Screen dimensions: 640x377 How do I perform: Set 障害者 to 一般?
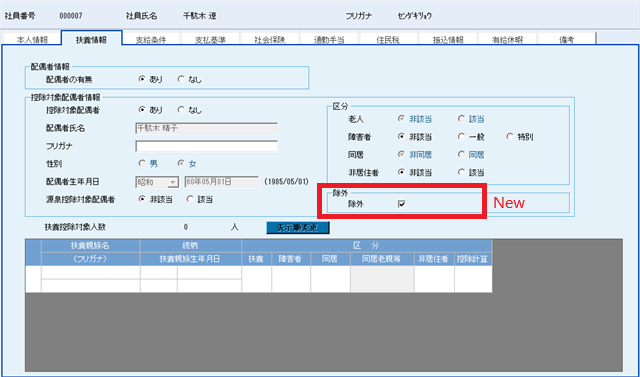(x=461, y=137)
